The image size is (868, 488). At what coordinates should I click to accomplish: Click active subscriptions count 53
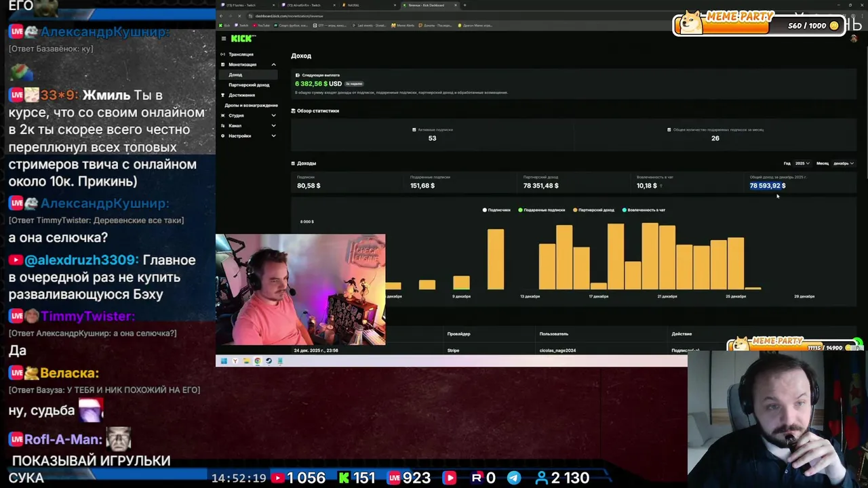(432, 138)
